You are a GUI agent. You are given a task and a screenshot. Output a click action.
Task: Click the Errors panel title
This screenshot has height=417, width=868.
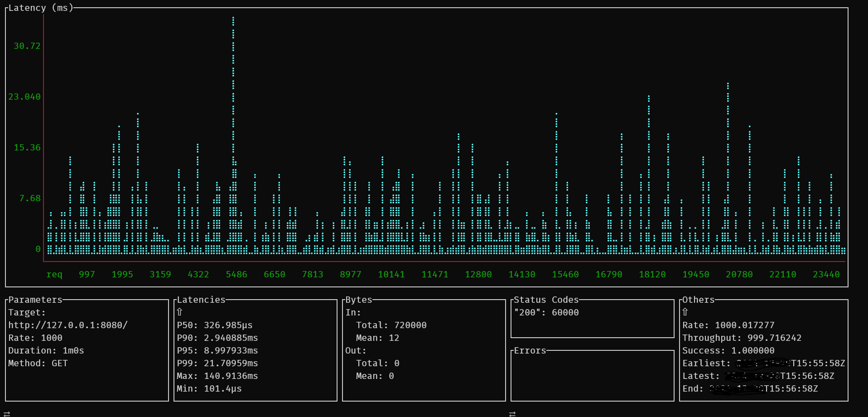pyautogui.click(x=530, y=350)
